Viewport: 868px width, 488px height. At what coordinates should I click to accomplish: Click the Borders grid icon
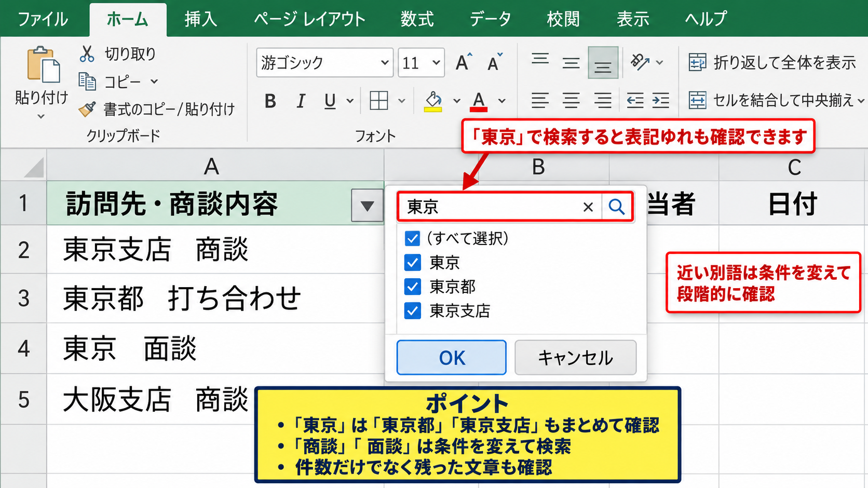click(x=379, y=101)
